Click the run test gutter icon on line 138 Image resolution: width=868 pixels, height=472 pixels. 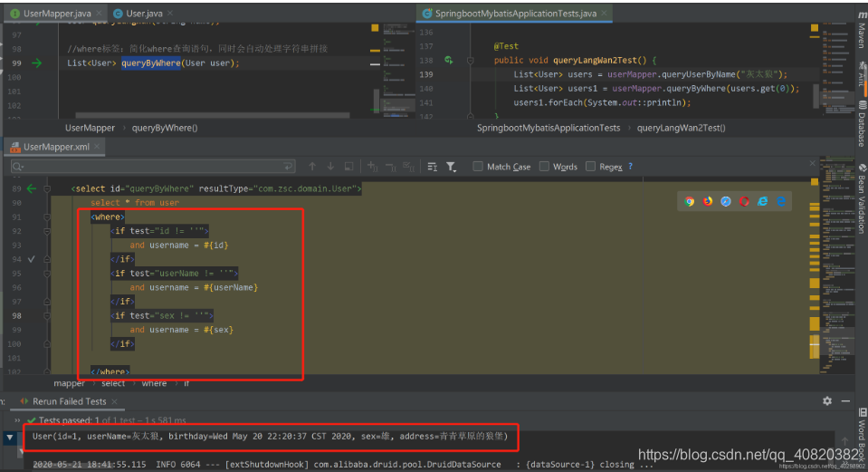pos(448,60)
